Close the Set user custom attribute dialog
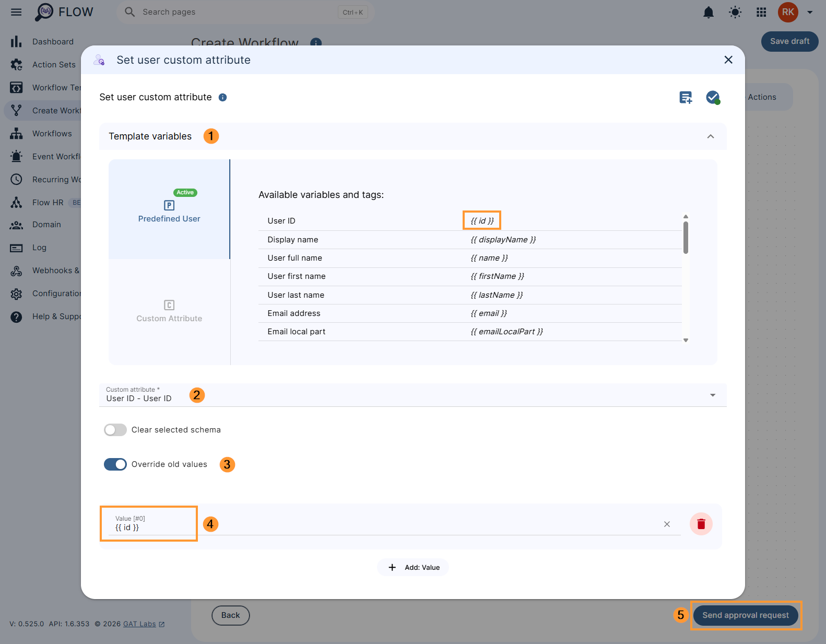This screenshot has width=826, height=644. 728,60
